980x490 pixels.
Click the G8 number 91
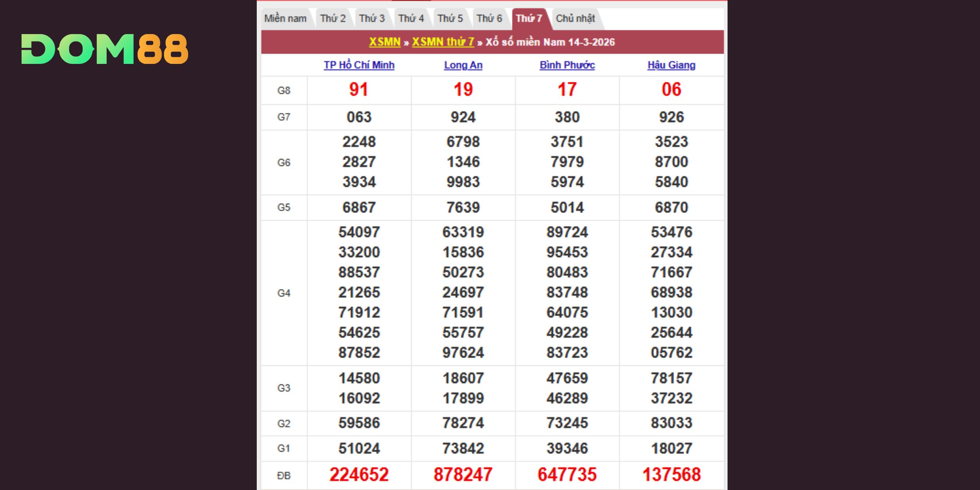(359, 90)
